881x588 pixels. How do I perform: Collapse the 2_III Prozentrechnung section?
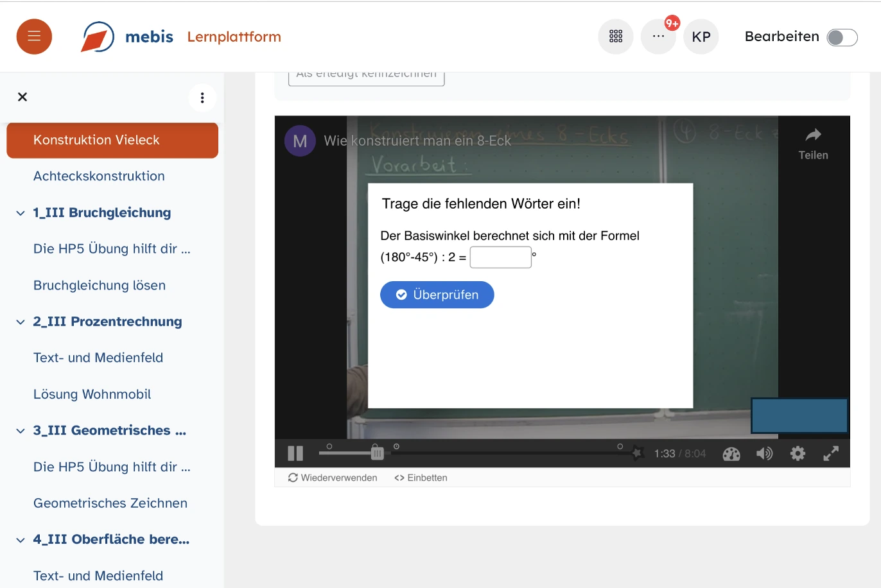coord(21,322)
